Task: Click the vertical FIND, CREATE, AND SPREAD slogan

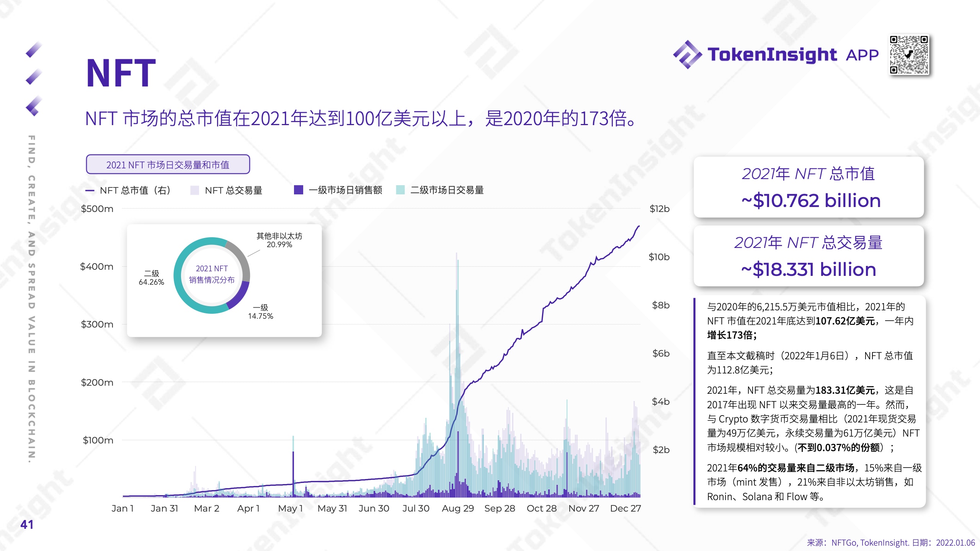Action: tap(31, 298)
